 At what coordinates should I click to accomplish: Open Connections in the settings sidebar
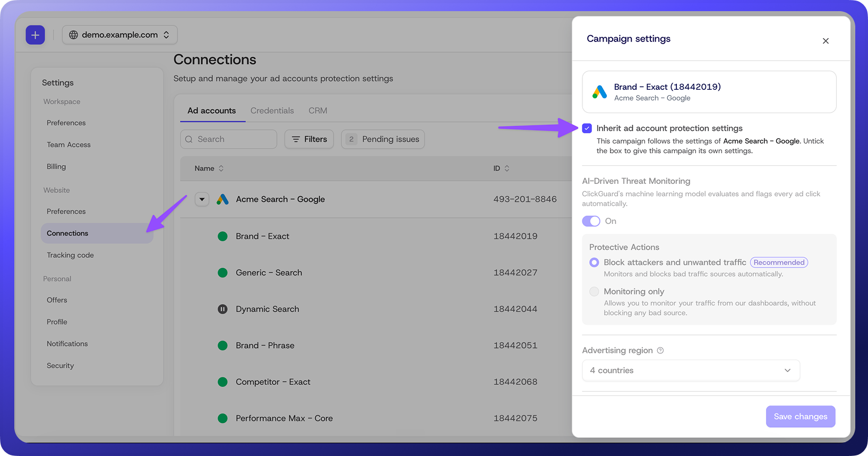pos(97,233)
